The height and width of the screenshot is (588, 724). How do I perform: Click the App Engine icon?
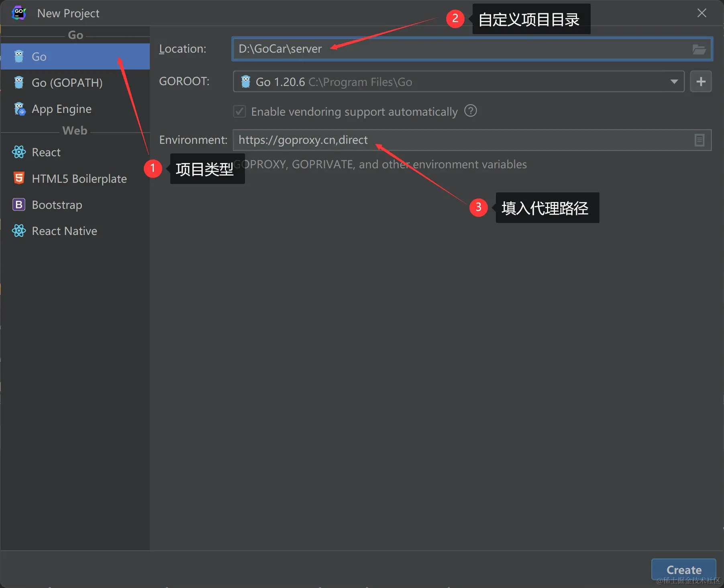(x=19, y=109)
